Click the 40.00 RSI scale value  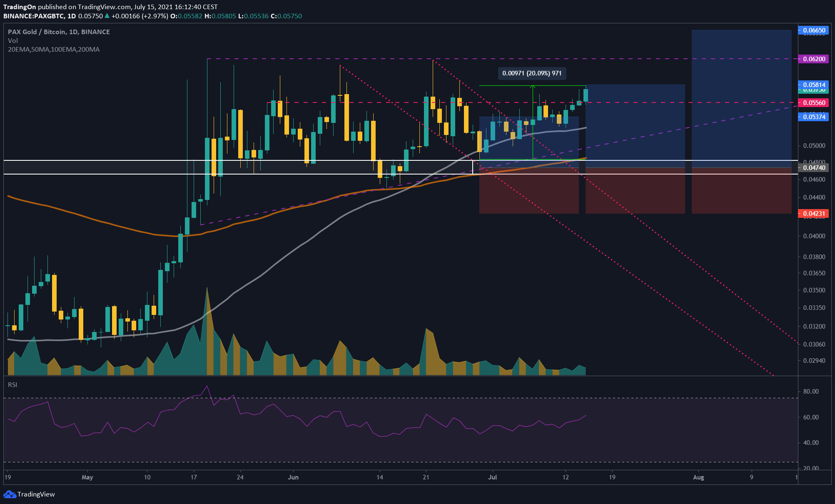pos(811,443)
